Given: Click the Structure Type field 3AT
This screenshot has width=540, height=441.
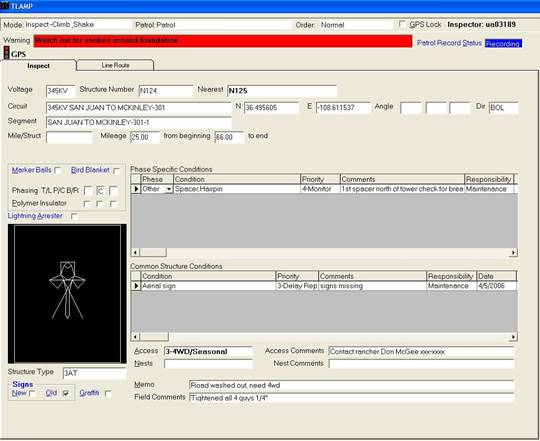Looking at the screenshot, I should coord(95,373).
